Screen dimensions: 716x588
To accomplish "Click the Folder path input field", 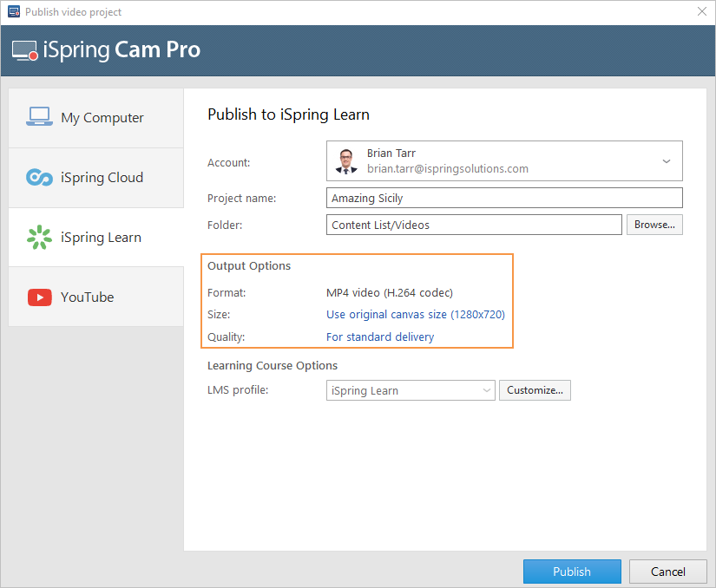I will (x=474, y=225).
